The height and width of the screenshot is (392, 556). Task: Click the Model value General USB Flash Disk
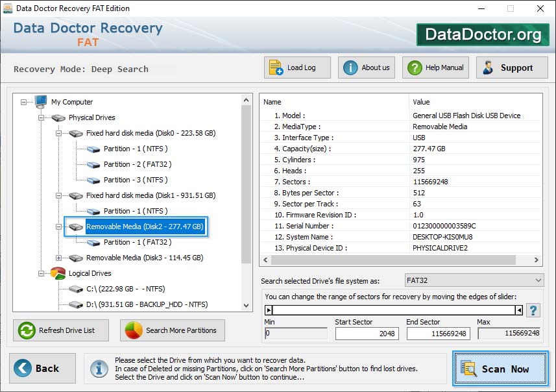click(466, 116)
